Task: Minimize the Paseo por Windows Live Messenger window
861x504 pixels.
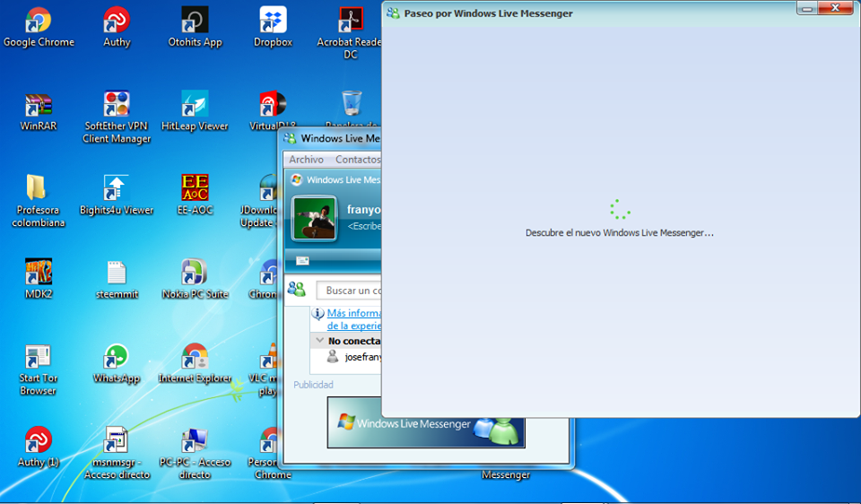Action: (x=806, y=8)
